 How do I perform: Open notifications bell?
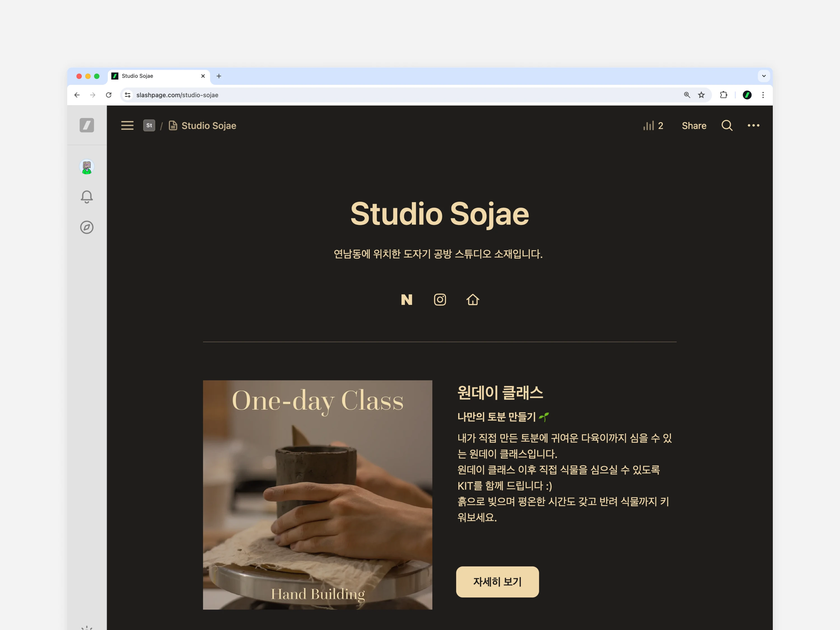(87, 197)
